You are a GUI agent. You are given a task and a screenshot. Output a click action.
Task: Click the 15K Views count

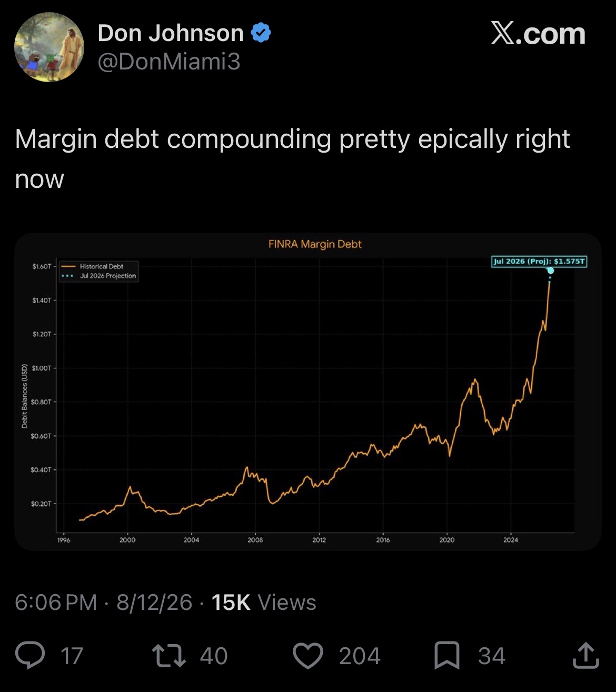pos(264,602)
